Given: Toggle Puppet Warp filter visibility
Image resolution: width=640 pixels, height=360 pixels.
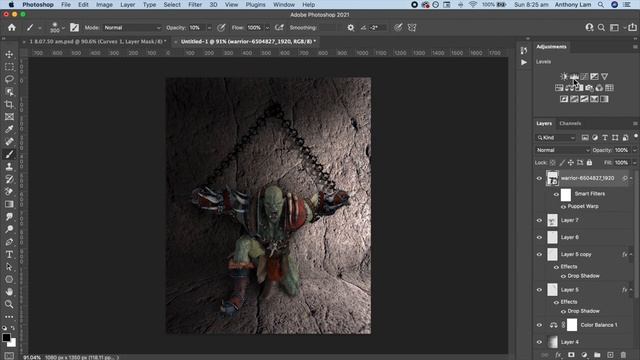Looking at the screenshot, I should point(563,207).
